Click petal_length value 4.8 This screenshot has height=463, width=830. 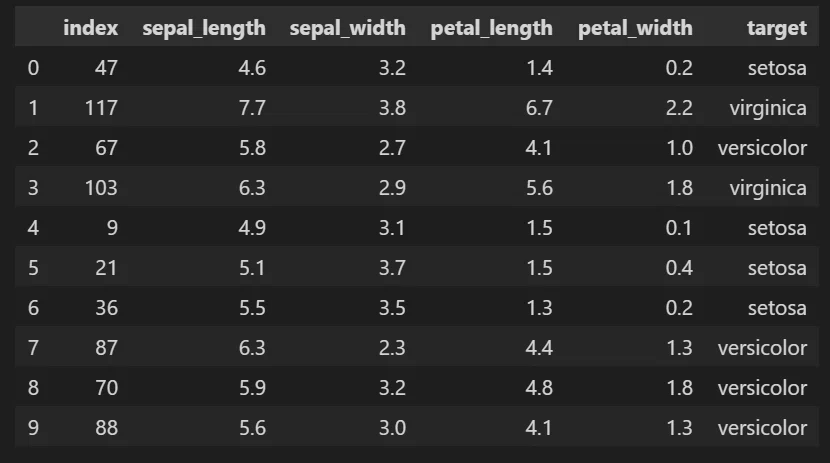(x=539, y=388)
